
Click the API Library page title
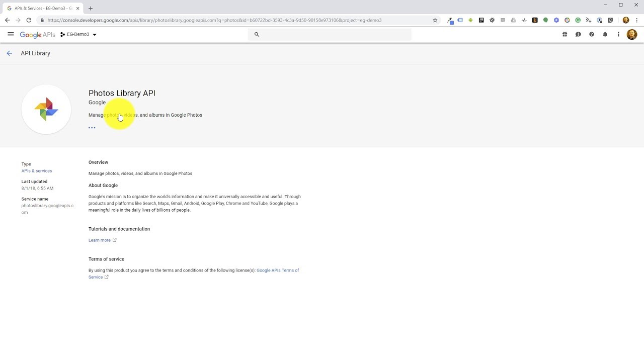pos(35,53)
